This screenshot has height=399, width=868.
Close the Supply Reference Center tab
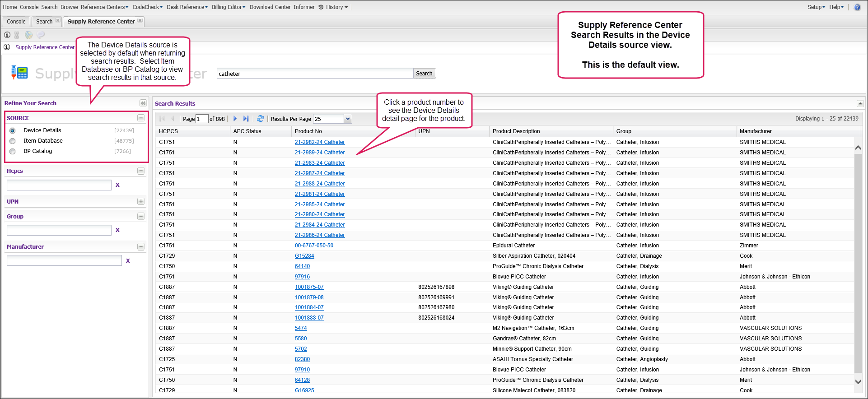tap(140, 21)
